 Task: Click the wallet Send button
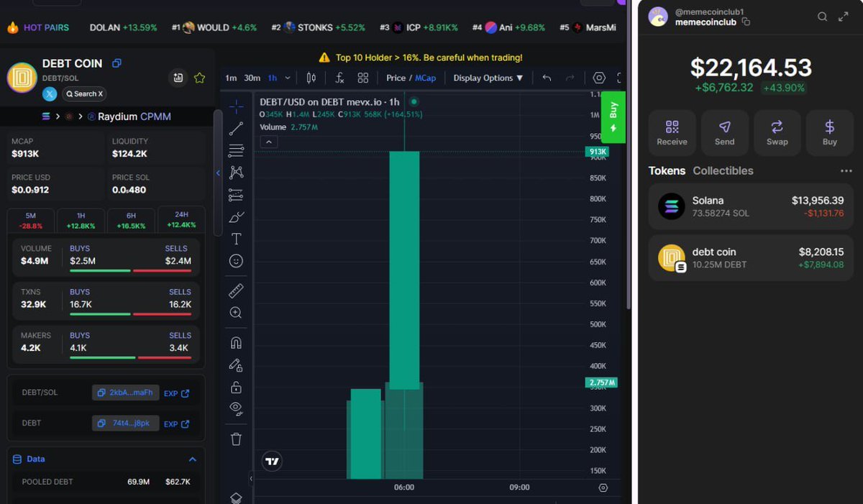[x=724, y=133]
